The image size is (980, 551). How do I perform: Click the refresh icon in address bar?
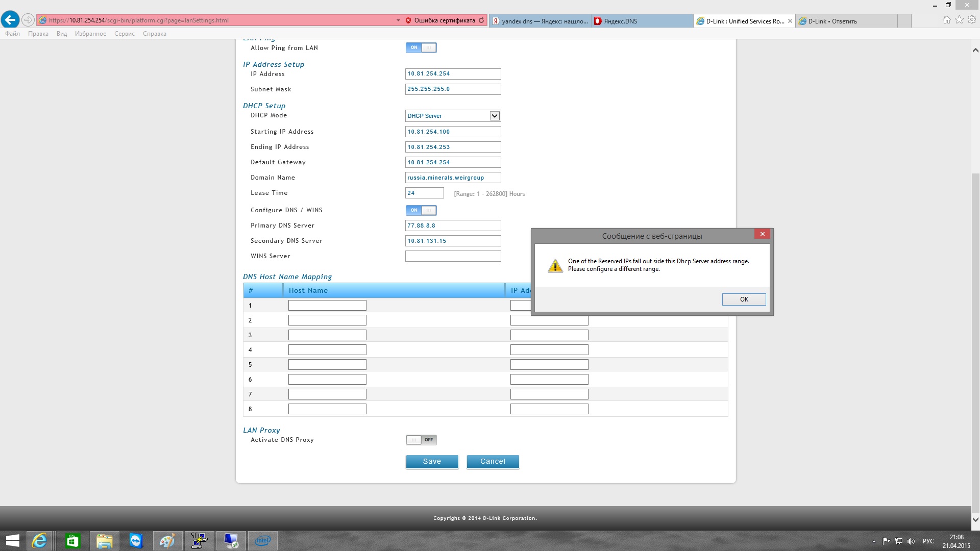(x=481, y=20)
